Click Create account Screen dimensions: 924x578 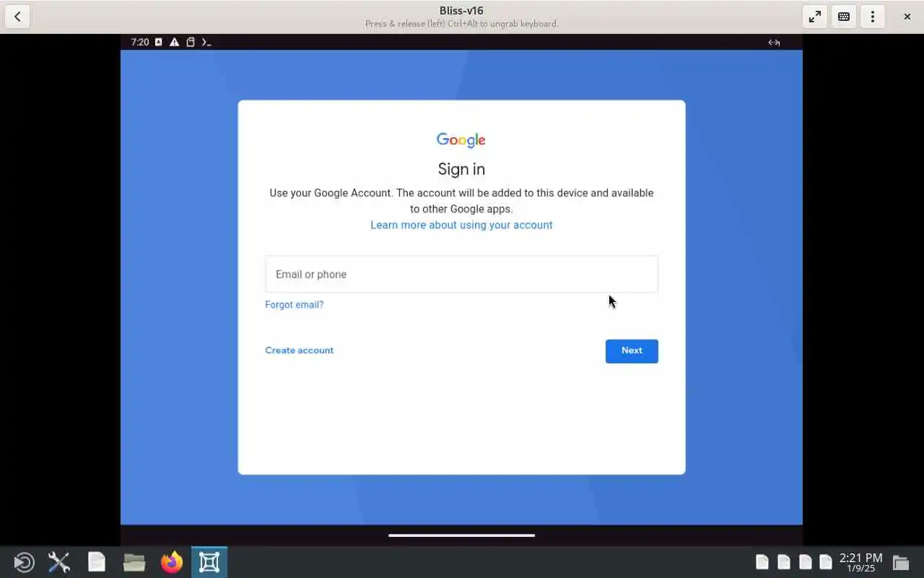click(x=299, y=350)
